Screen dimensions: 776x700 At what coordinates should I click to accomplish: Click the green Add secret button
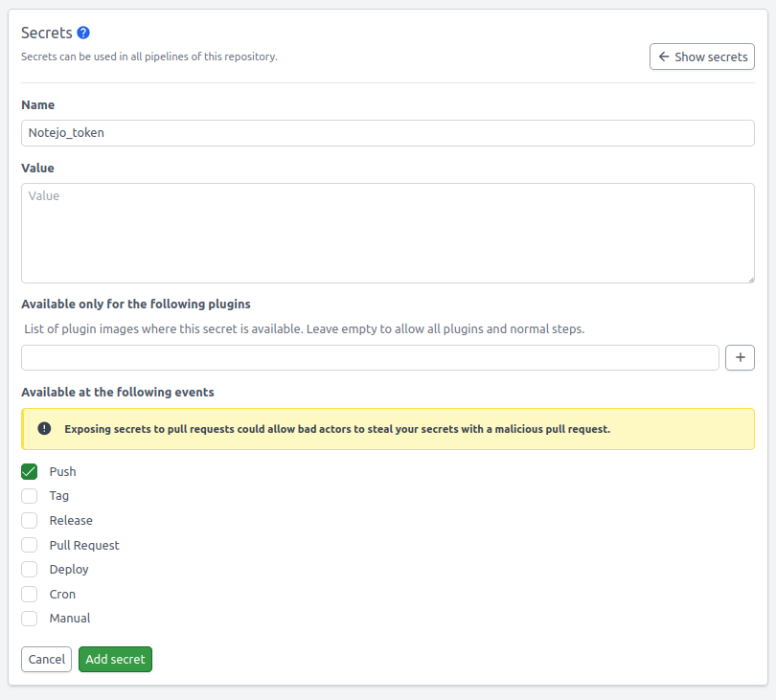click(115, 659)
